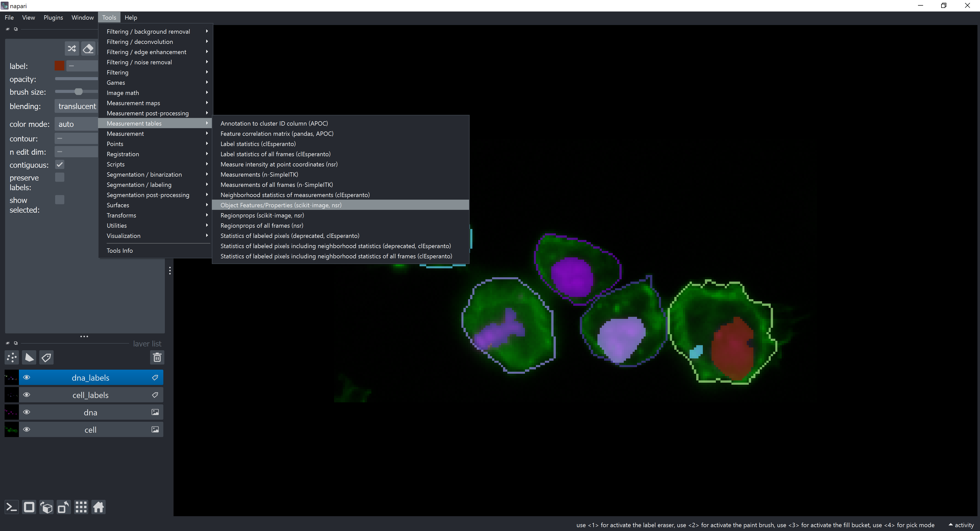Choose Measurements (n-SimpleITK) entry
Viewport: 980px width, 531px height.
[x=340, y=174]
